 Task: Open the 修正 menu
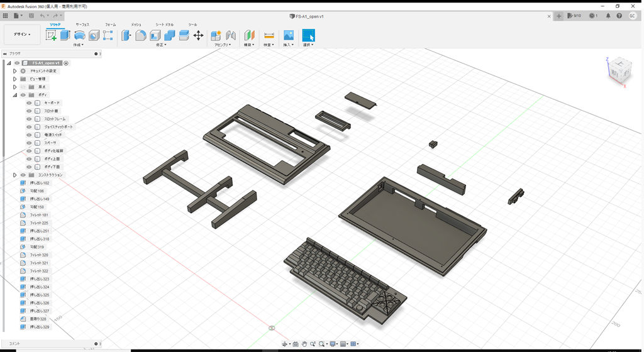coord(161,45)
